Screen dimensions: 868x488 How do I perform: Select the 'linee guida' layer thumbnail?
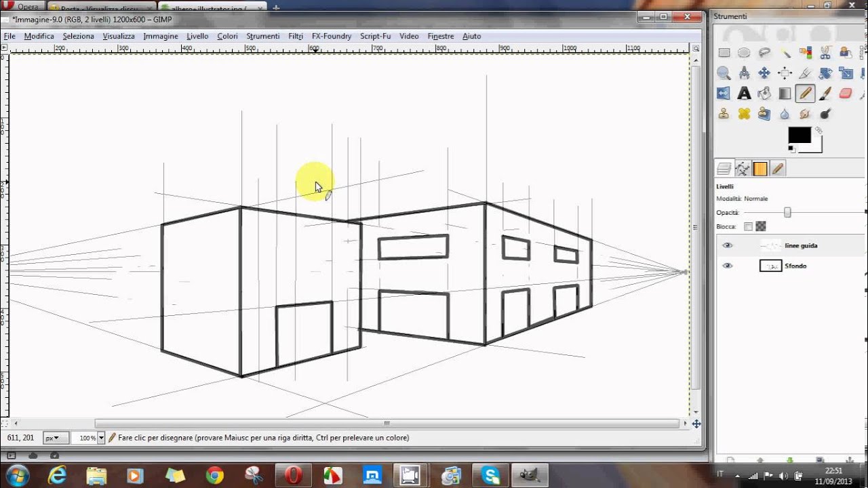coord(770,245)
